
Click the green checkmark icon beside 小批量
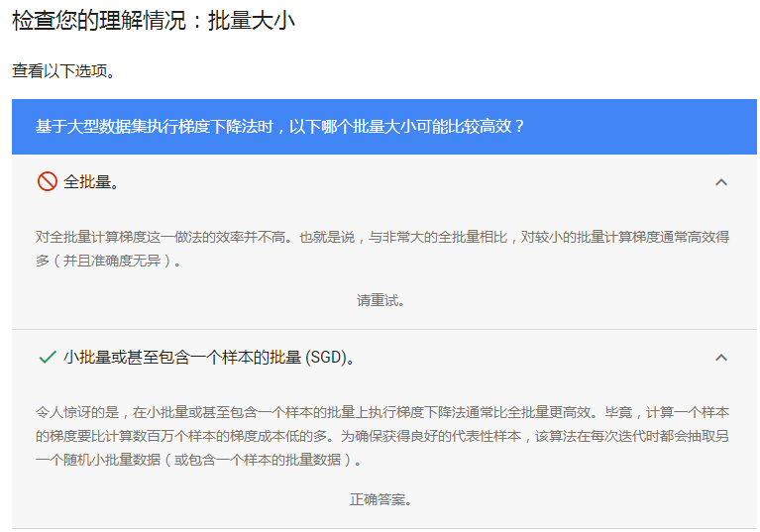pyautogui.click(x=47, y=357)
